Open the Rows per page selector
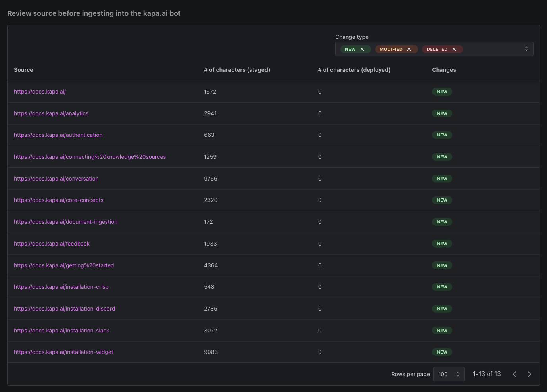The height and width of the screenshot is (392, 547). pos(449,374)
